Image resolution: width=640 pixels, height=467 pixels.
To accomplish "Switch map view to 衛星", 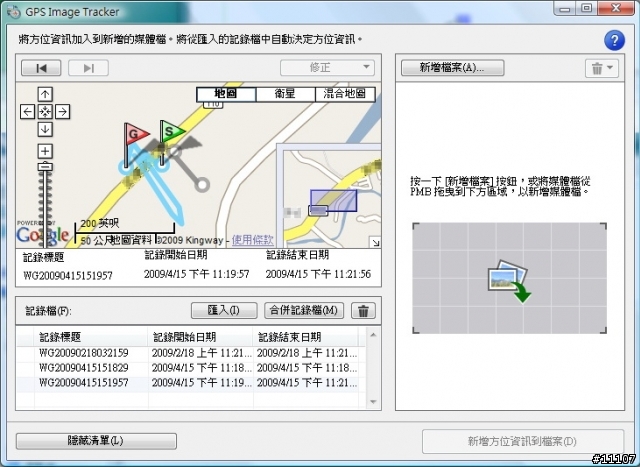I will [285, 94].
